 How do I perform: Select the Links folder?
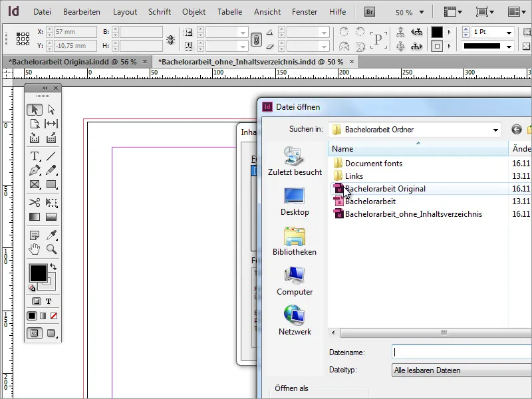348,176
